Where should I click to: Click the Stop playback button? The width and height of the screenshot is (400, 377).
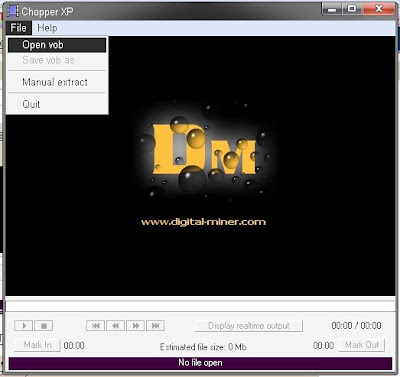[44, 326]
